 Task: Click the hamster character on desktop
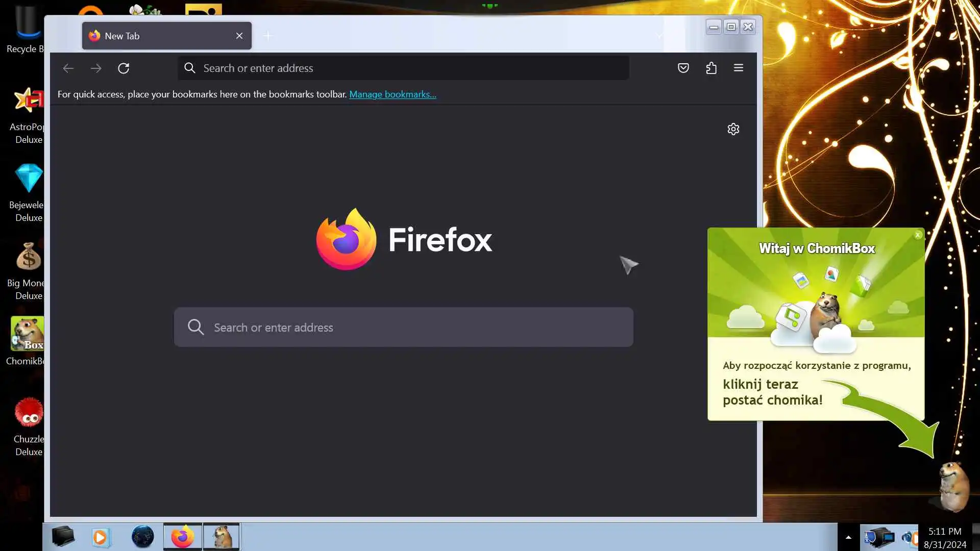pos(953,486)
